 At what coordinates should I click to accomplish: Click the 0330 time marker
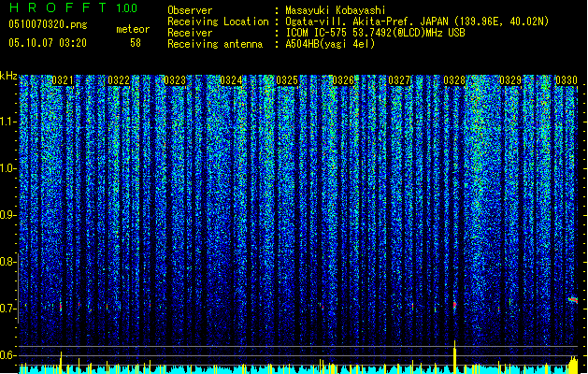pyautogui.click(x=566, y=80)
